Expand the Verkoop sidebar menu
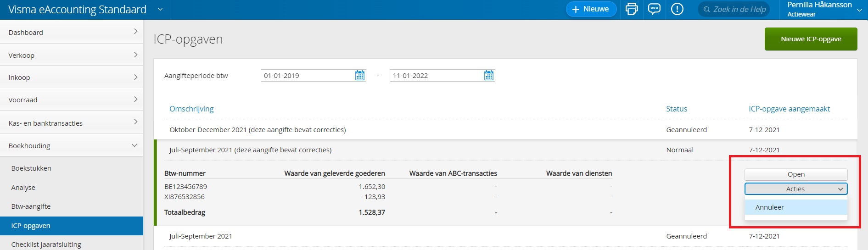Image resolution: width=868 pixels, height=250 pixels. [72, 55]
